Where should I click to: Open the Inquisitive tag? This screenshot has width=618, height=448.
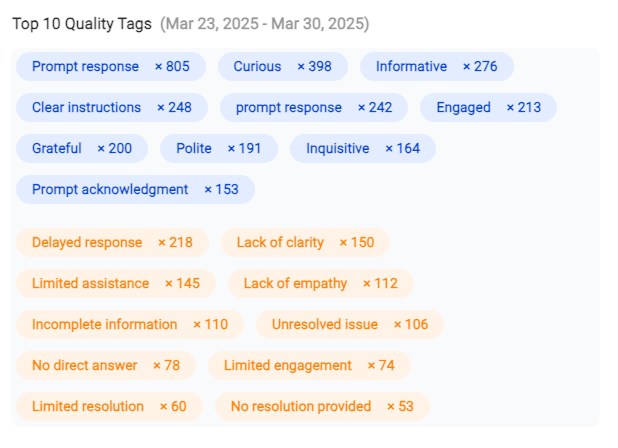(363, 149)
